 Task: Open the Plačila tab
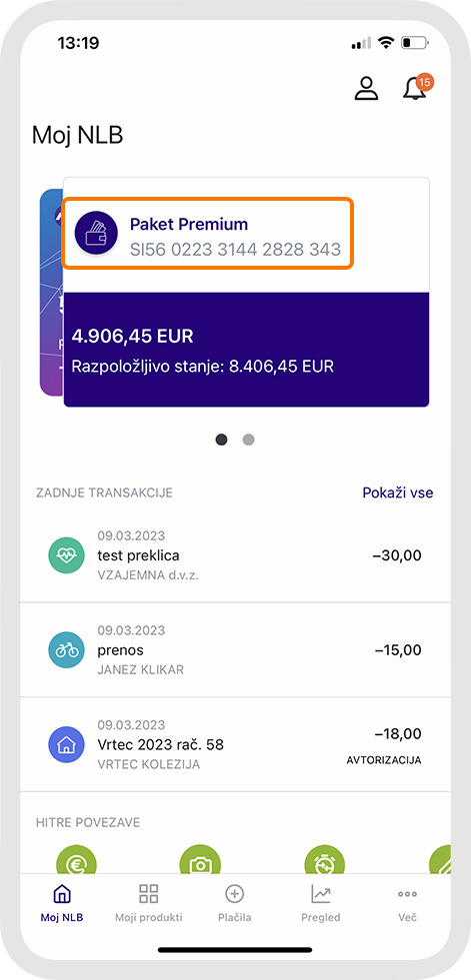(235, 903)
